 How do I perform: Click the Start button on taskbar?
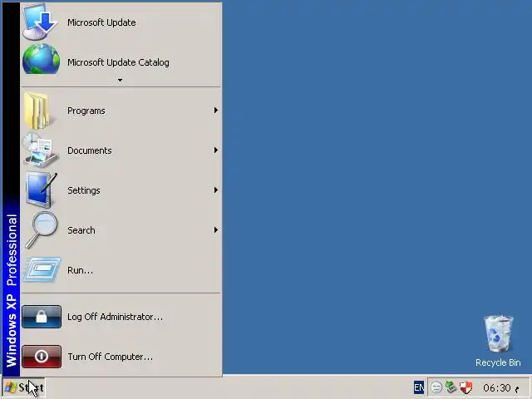pyautogui.click(x=24, y=387)
